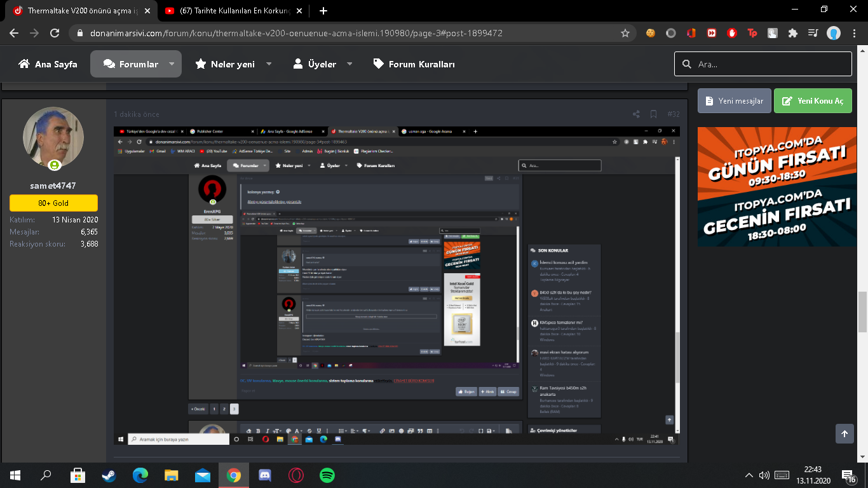
Task: Click the gray pointer-hand extension icon
Action: (x=773, y=33)
